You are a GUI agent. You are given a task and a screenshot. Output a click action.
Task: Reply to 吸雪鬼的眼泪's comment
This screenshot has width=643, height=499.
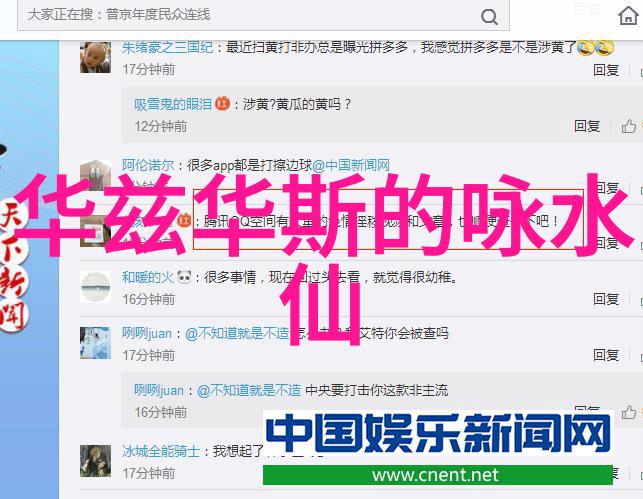tap(587, 126)
